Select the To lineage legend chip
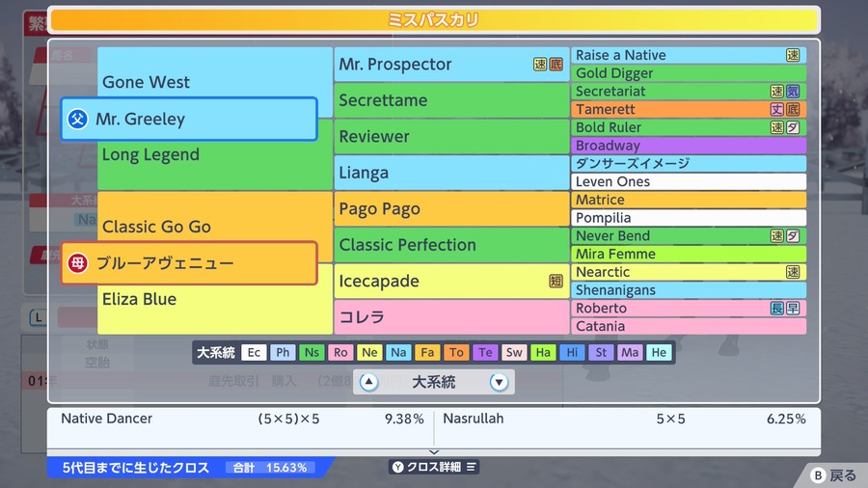868x488 pixels. 456,352
